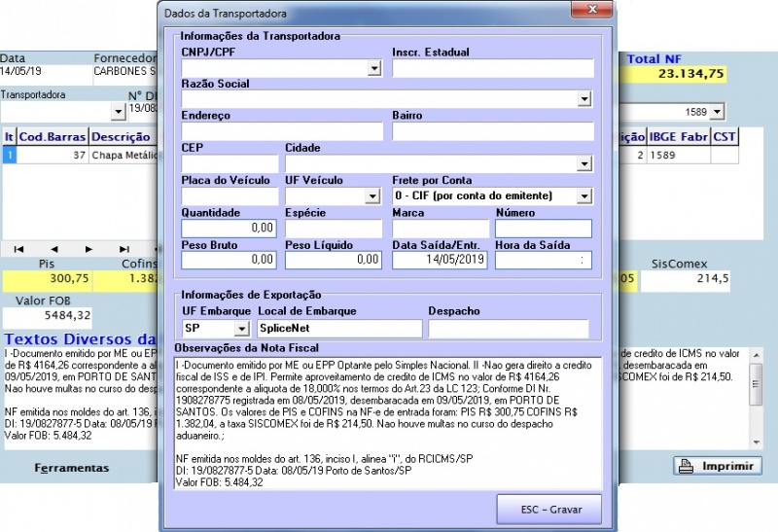Click the Marca input field

tap(441, 229)
